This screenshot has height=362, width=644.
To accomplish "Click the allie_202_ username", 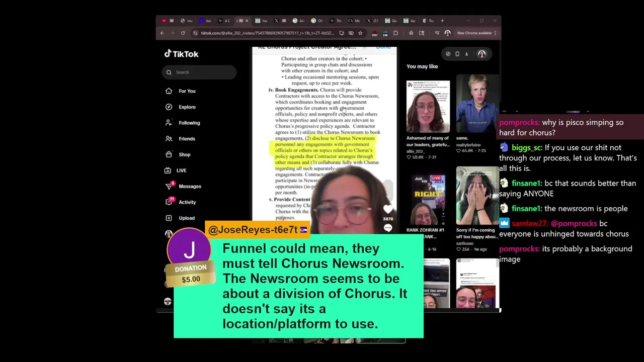I will pos(416,151).
